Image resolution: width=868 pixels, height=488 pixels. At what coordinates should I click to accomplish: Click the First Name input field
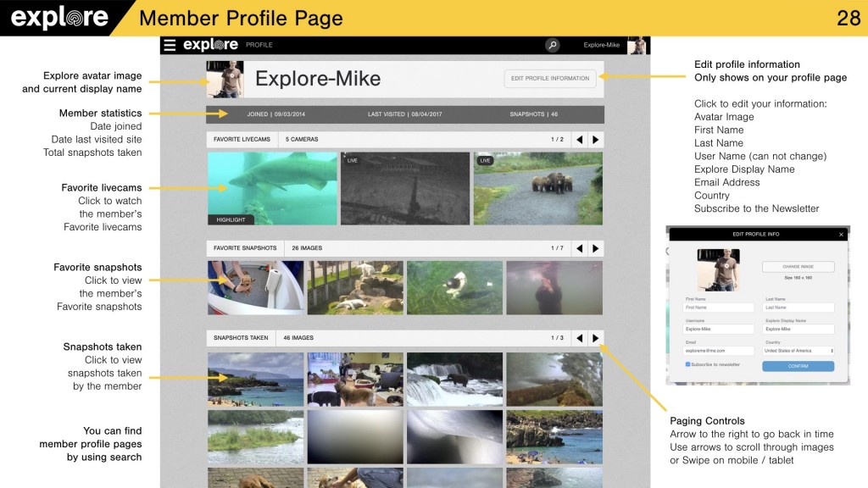coord(719,308)
